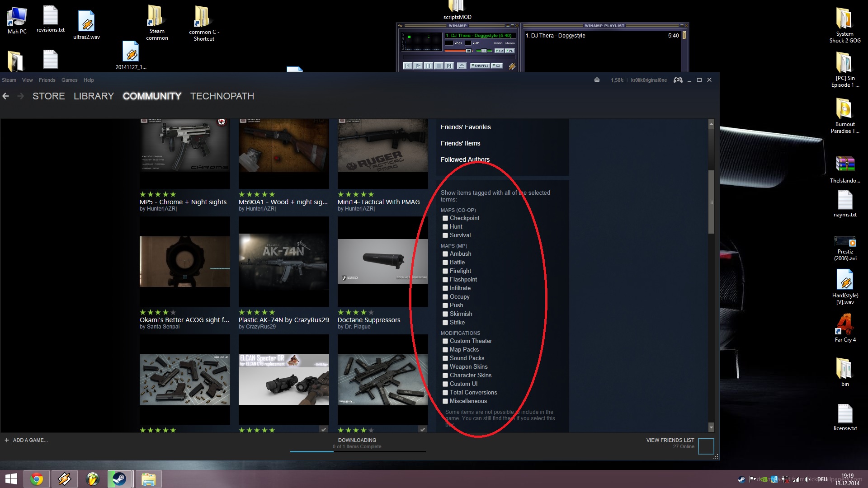
Task: Click the workshop page scroll up arrow
Action: [x=711, y=124]
